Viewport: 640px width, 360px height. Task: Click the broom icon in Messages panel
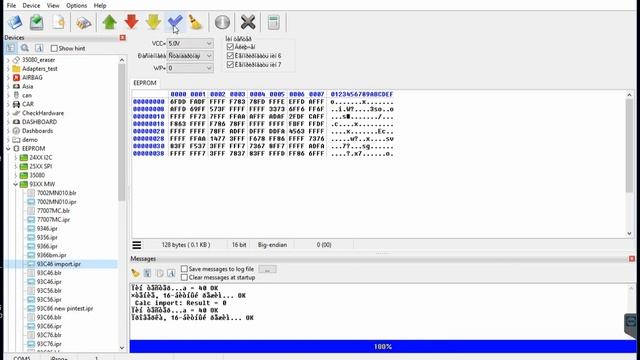coord(135,273)
